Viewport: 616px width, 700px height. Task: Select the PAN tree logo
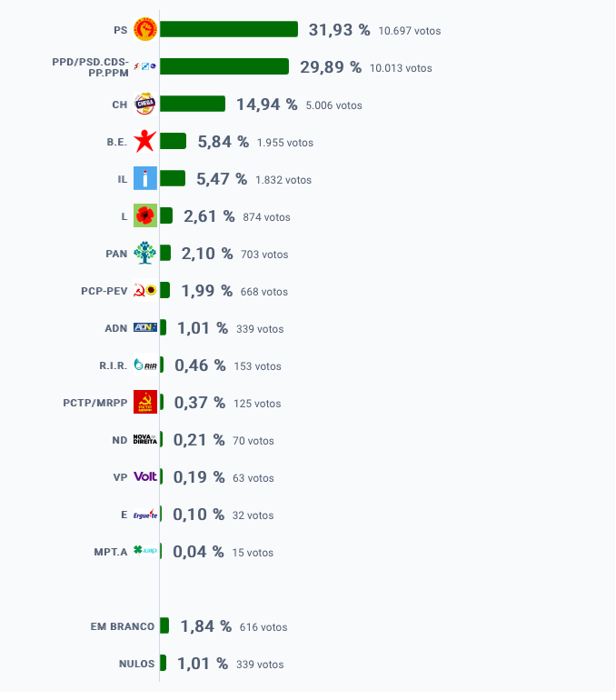(145, 253)
